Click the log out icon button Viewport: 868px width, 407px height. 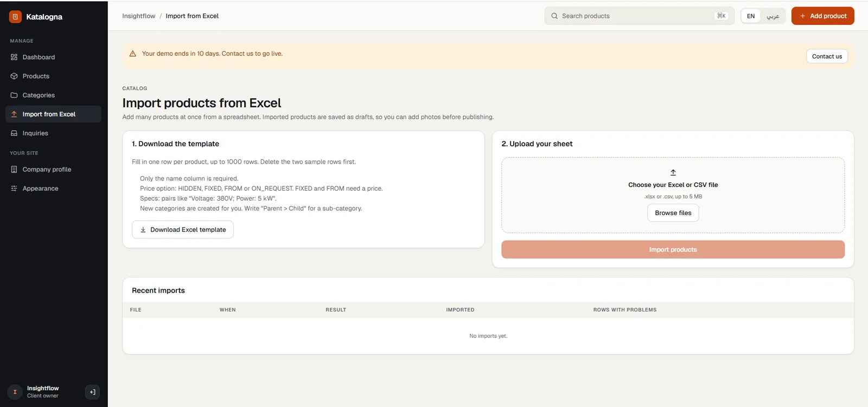92,392
